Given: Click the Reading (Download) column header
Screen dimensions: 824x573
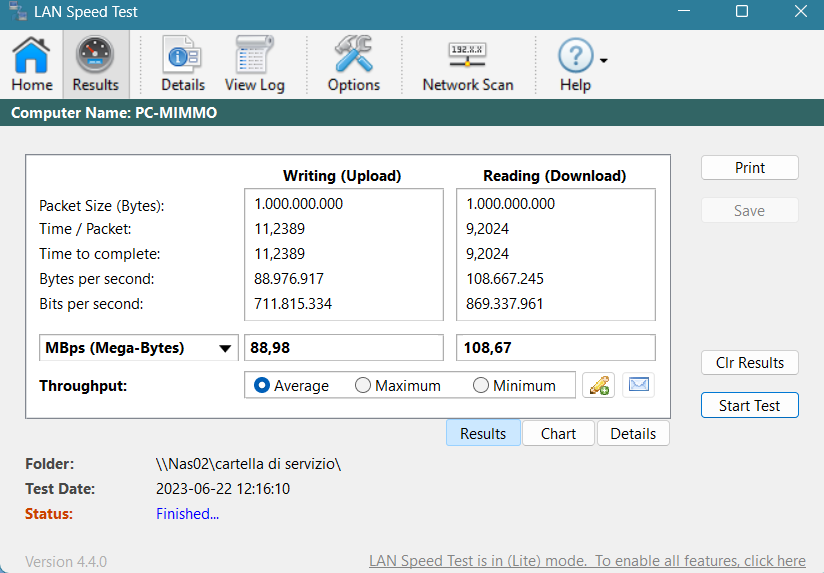Looking at the screenshot, I should (555, 176).
